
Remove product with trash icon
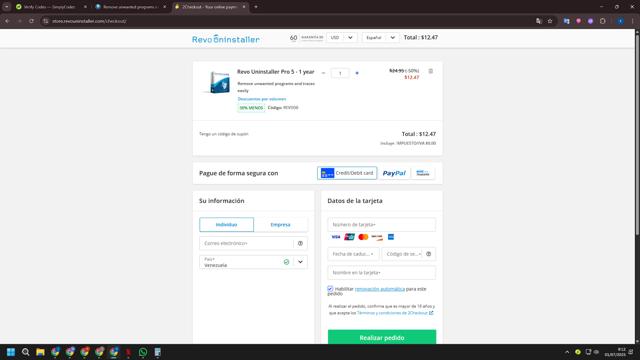pos(431,71)
